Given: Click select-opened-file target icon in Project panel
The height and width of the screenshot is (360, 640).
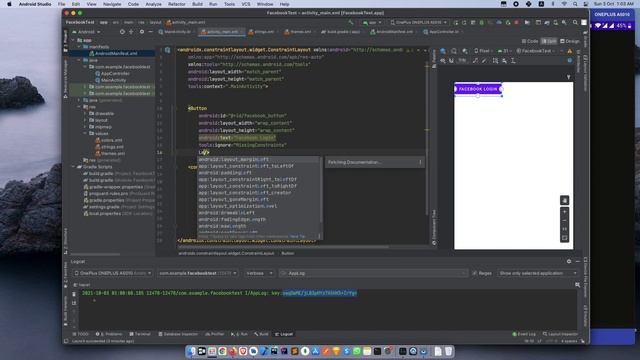Looking at the screenshot, I should point(122,31).
